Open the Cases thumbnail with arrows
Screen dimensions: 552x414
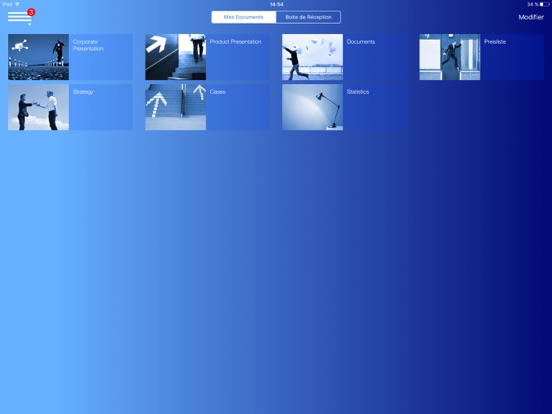[x=176, y=107]
